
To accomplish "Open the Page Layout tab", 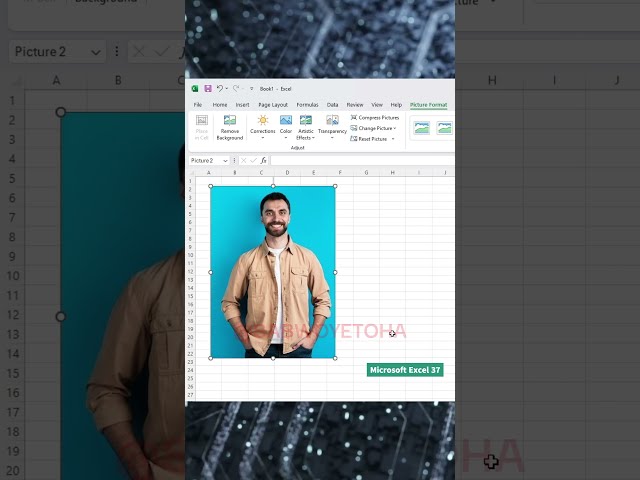I will coord(273,105).
